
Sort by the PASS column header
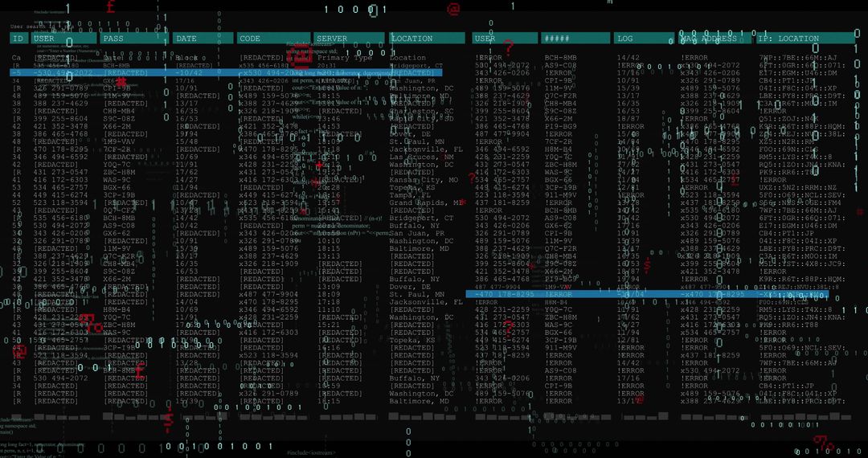click(x=134, y=39)
